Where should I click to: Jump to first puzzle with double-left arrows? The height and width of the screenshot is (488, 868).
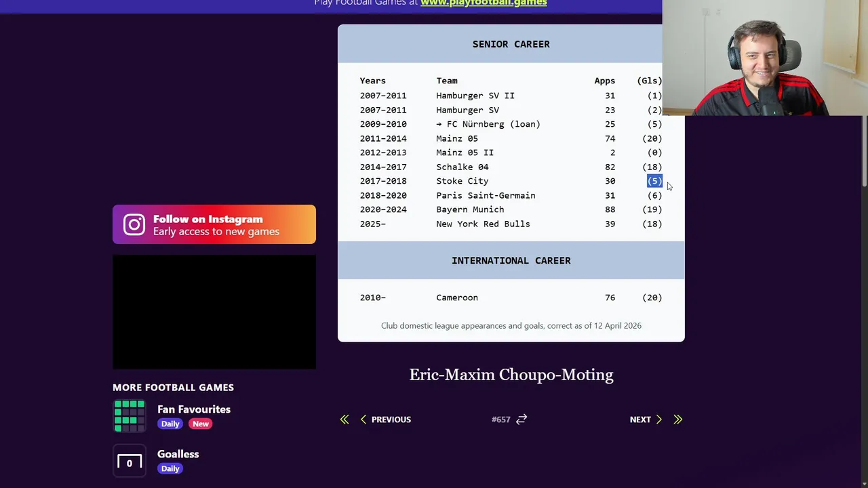point(344,420)
